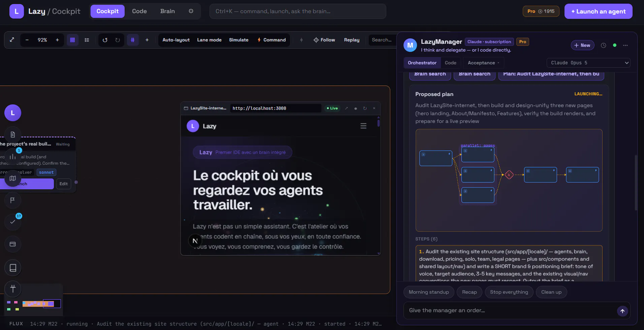Click the undo arrow in the toolbar
Image resolution: width=644 pixels, height=330 pixels.
point(105,40)
